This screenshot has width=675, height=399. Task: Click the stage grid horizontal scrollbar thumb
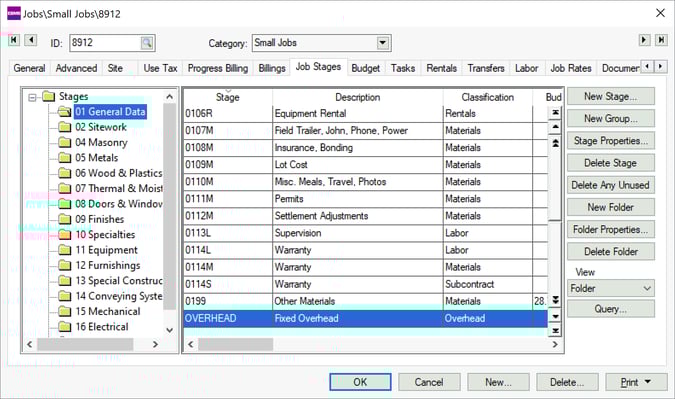click(235, 344)
